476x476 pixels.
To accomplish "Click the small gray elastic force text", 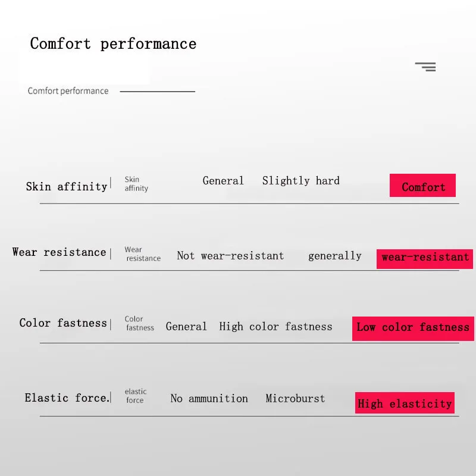I will tap(136, 396).
